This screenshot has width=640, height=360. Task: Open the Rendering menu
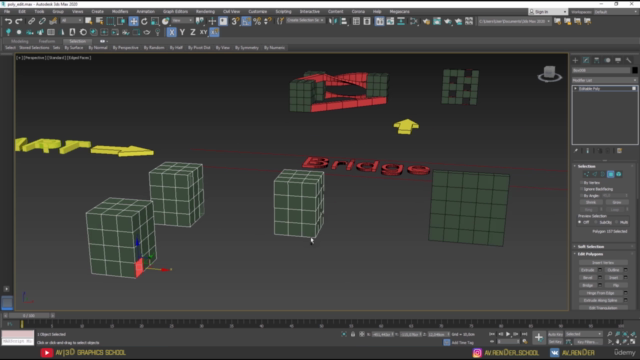coord(205,11)
